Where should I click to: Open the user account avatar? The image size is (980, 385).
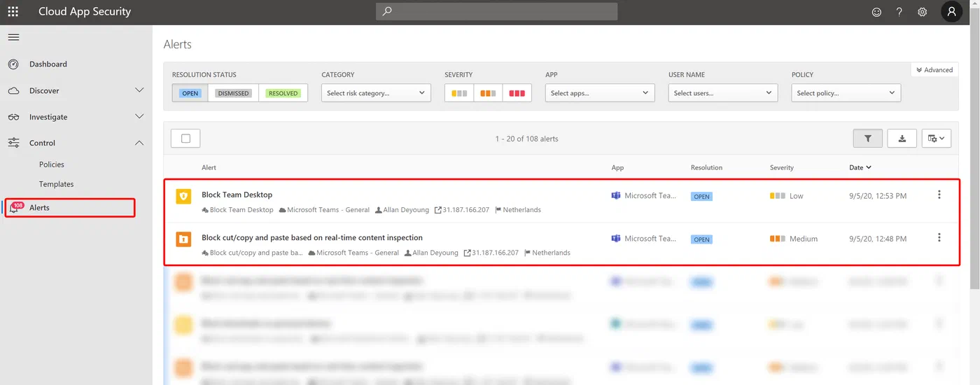click(x=952, y=11)
